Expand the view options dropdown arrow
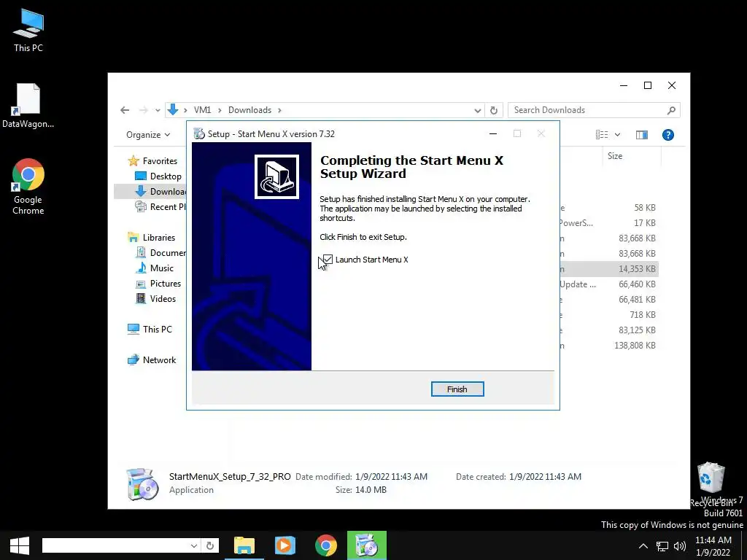Image resolution: width=747 pixels, height=560 pixels. pos(617,135)
